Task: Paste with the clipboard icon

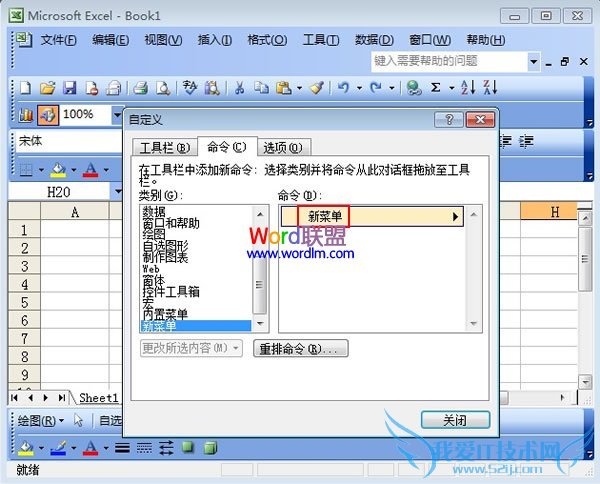Action: [284, 88]
